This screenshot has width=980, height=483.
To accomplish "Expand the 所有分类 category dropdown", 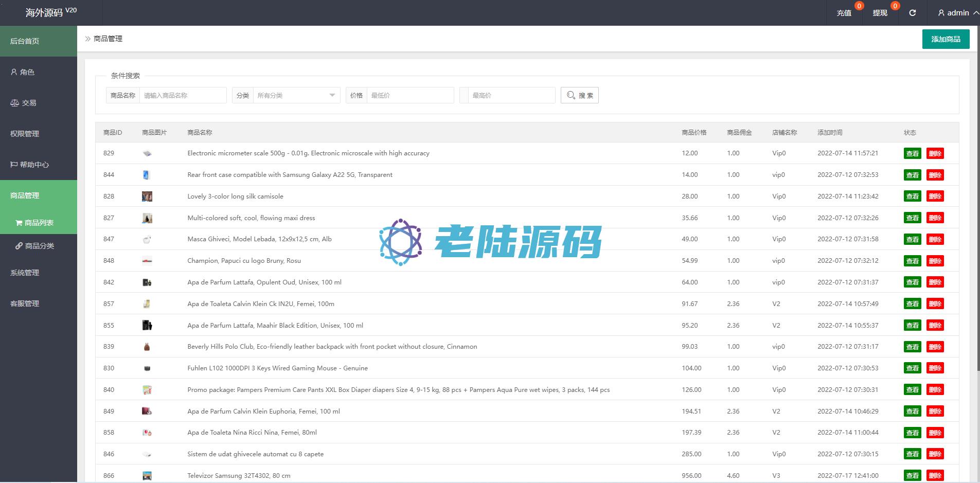I will [296, 95].
